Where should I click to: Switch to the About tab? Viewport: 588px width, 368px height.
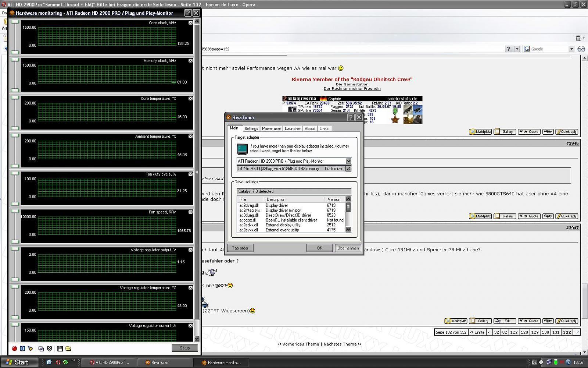click(310, 128)
